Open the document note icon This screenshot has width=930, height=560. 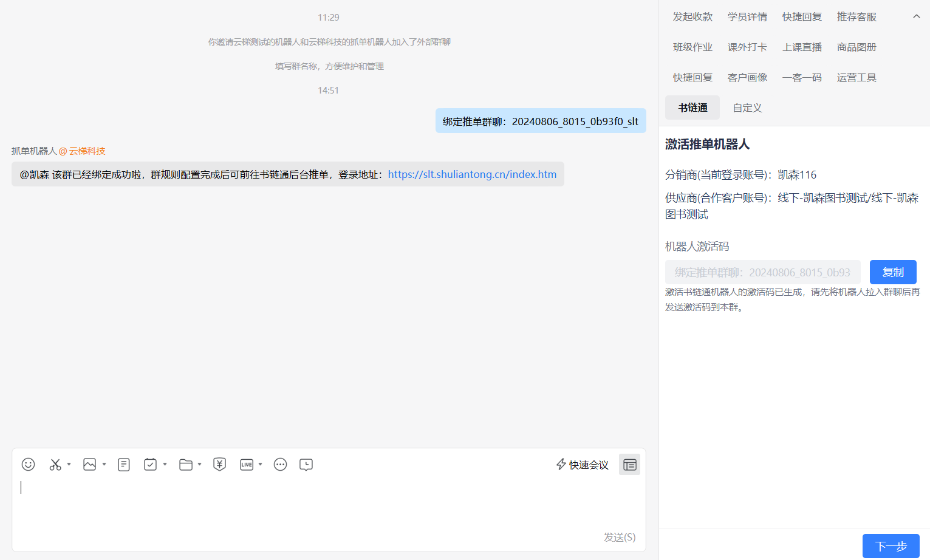pos(124,465)
